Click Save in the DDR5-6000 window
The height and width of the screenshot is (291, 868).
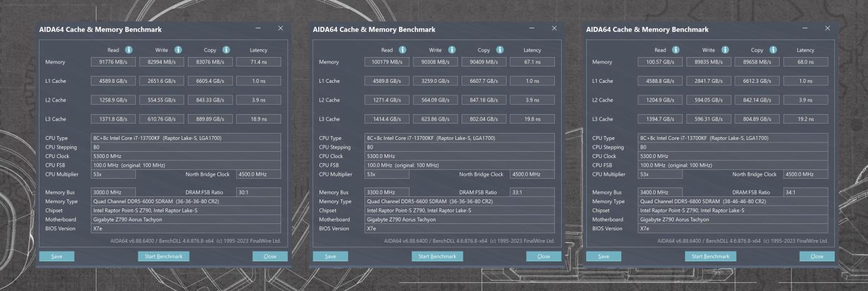pyautogui.click(x=56, y=256)
